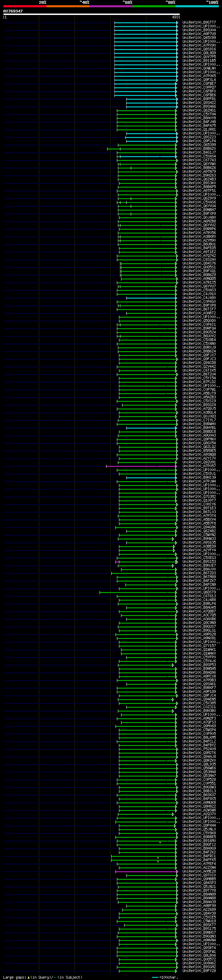Click the cyan alignment bar of UniRef100_B9GTT7
Screen dimensions: 222x980
[x=146, y=23]
